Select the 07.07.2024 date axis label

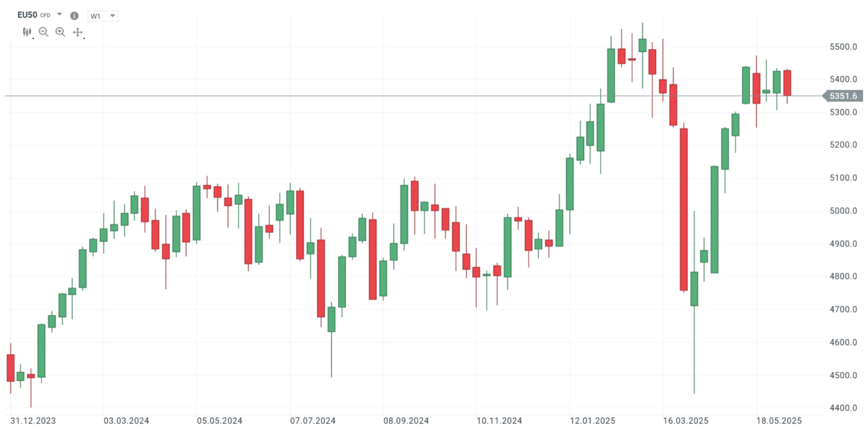point(313,421)
